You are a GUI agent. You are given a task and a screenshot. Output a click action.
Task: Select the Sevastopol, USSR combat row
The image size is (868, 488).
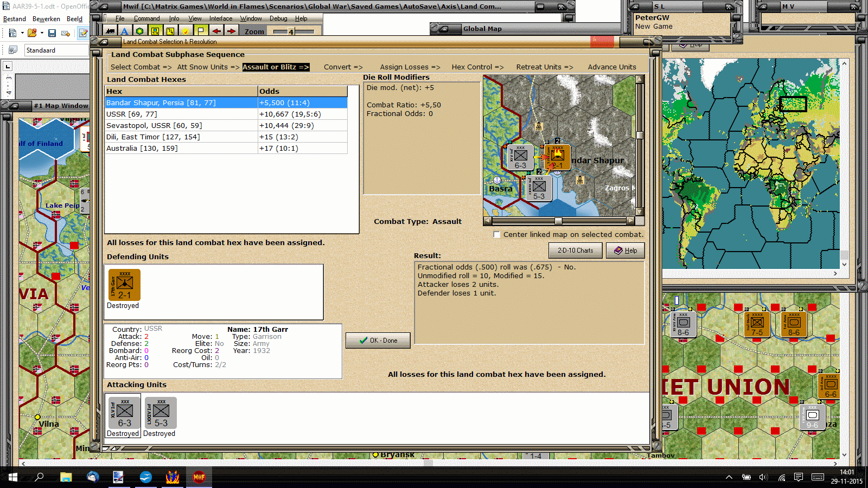coord(226,126)
